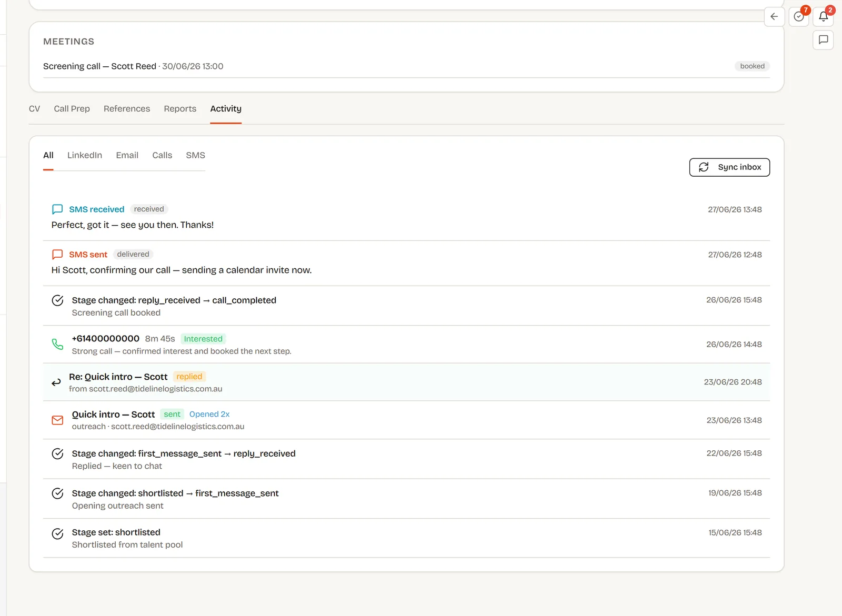Click the sent badge on Quick intro email
The height and width of the screenshot is (616, 842).
coord(172,415)
